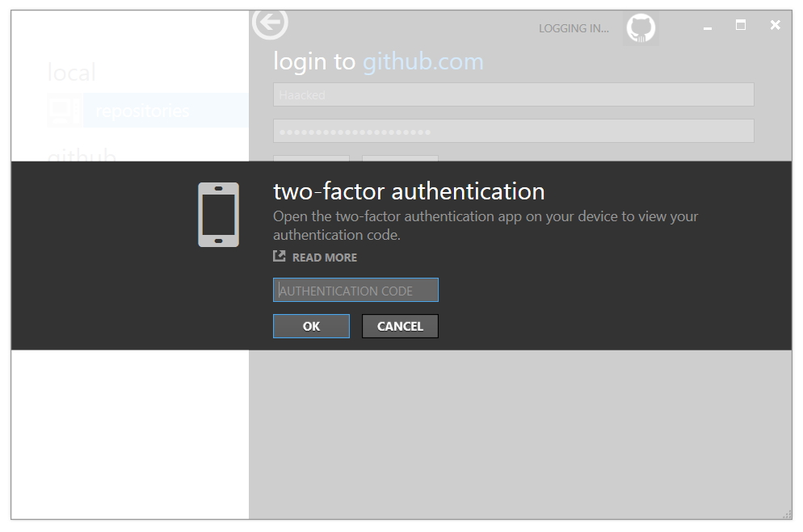Open the READ MORE link
The image size is (803, 532).
pyautogui.click(x=324, y=258)
